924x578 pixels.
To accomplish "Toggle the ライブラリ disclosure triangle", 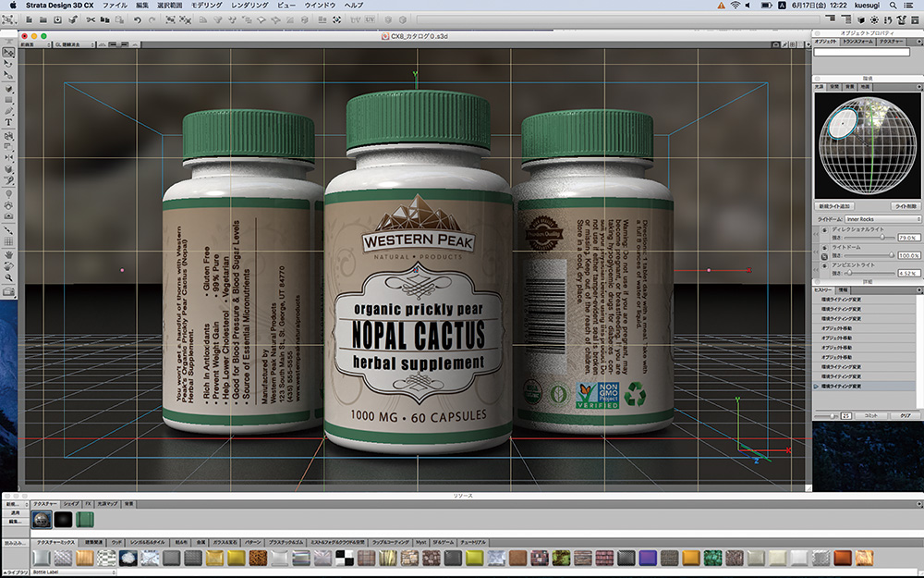I will click(3, 572).
